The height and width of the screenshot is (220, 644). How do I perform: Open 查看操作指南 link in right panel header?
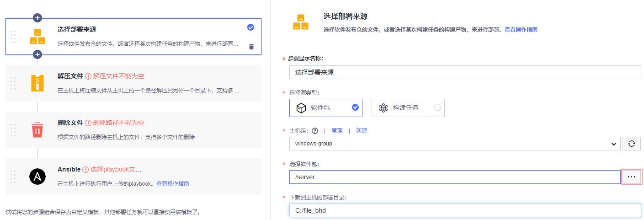(521, 29)
